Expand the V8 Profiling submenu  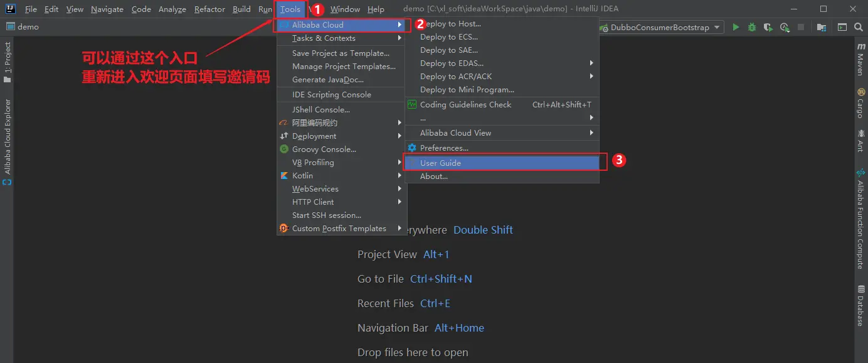[x=342, y=163]
